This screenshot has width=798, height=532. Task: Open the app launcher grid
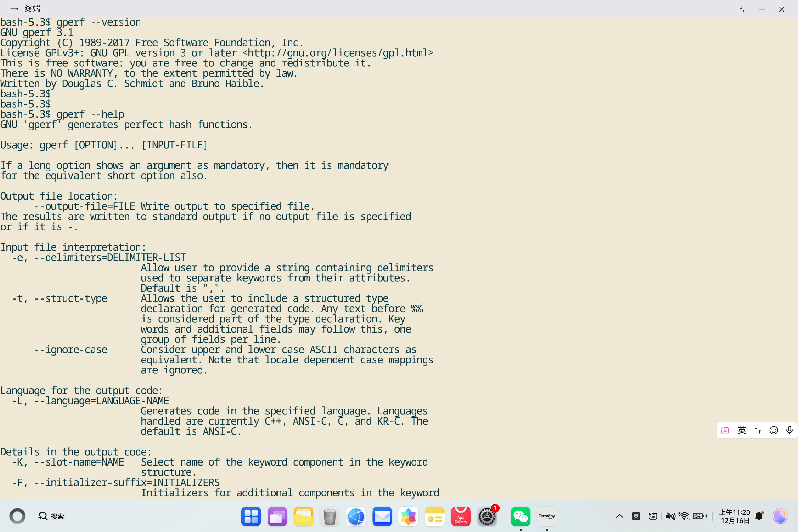[x=251, y=516]
